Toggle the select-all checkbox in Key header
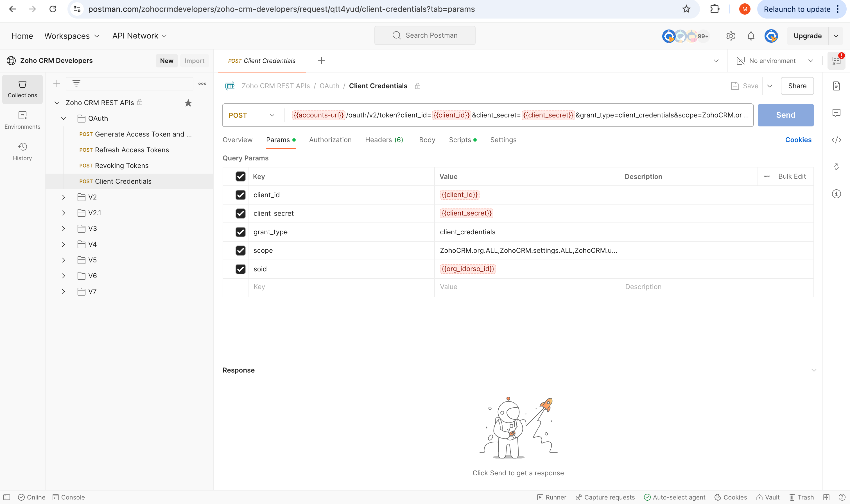Screen dimensions: 850x504 (x=241, y=176)
